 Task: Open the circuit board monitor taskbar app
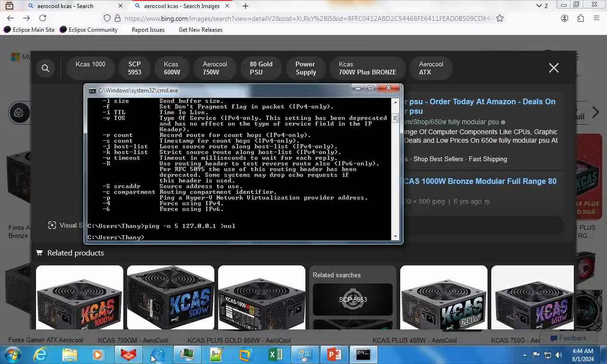point(187,355)
